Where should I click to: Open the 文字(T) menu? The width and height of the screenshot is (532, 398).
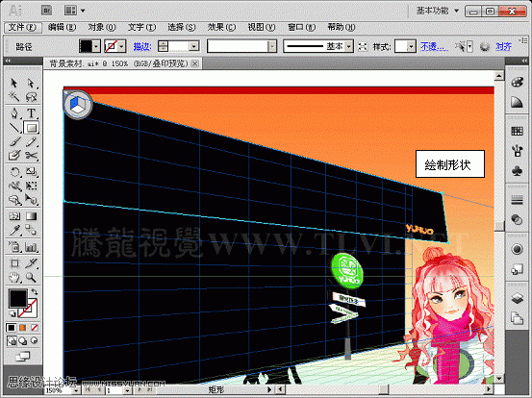coord(141,28)
